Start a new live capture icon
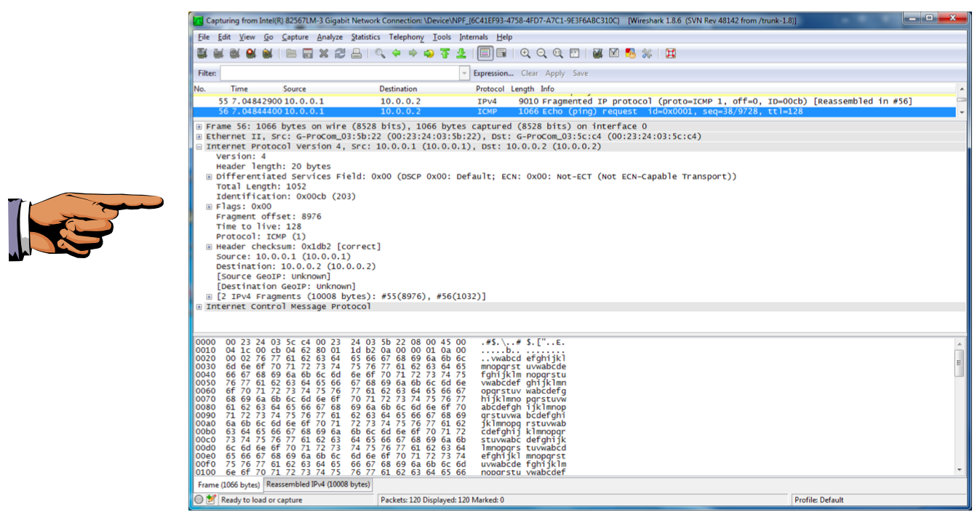The width and height of the screenshot is (980, 520). point(234,53)
